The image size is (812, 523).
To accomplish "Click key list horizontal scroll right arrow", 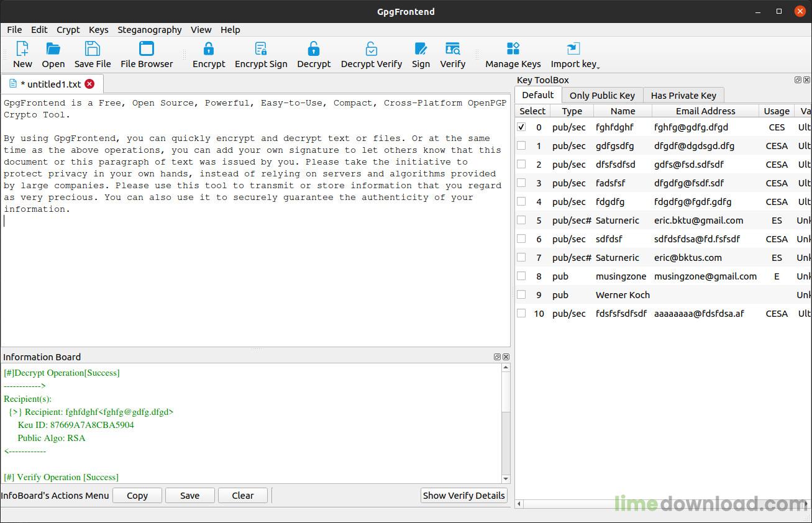I will [x=808, y=504].
